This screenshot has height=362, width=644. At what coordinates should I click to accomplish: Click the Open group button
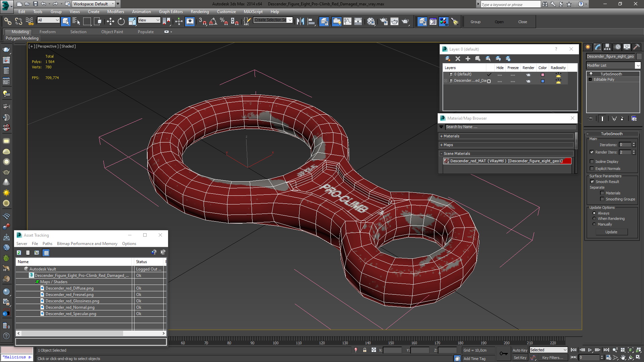pos(499,22)
